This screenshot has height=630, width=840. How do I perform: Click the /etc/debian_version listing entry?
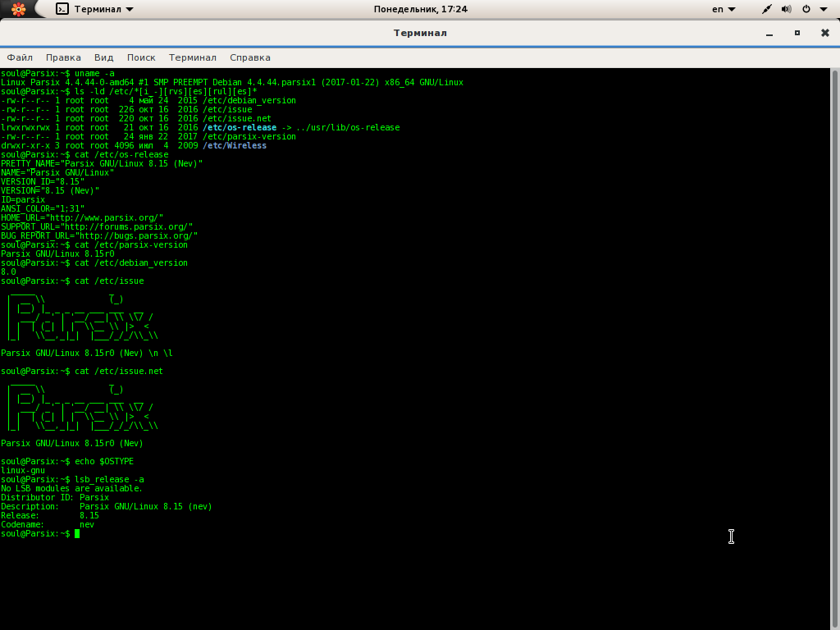click(x=249, y=101)
